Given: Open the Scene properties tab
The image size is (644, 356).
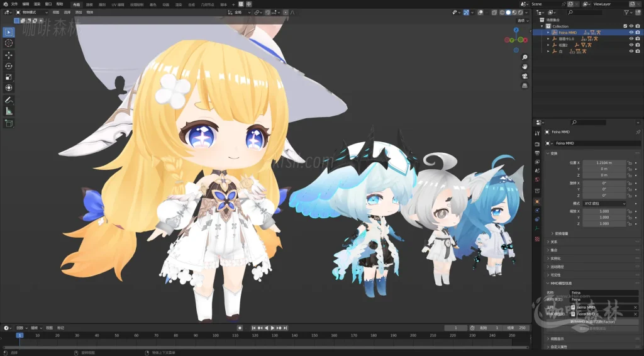Looking at the screenshot, I should 537,171.
